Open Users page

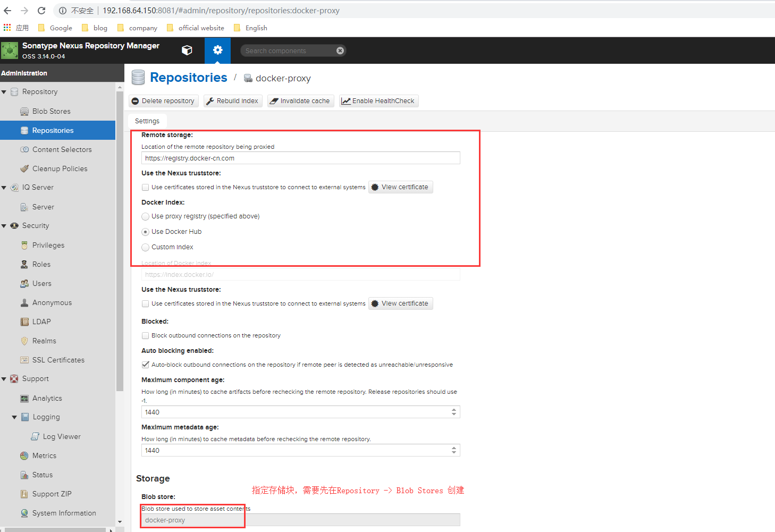click(x=42, y=283)
